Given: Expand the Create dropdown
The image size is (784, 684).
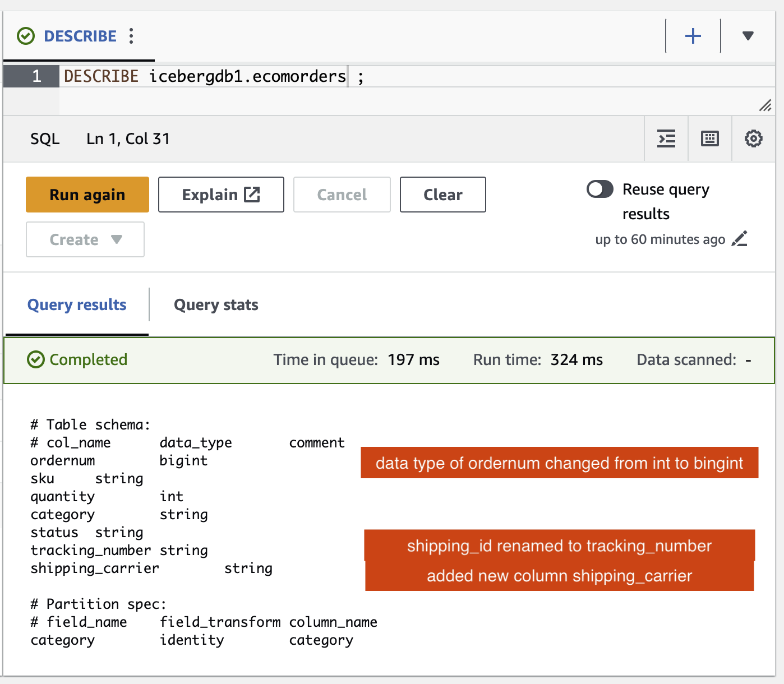Looking at the screenshot, I should pos(85,239).
